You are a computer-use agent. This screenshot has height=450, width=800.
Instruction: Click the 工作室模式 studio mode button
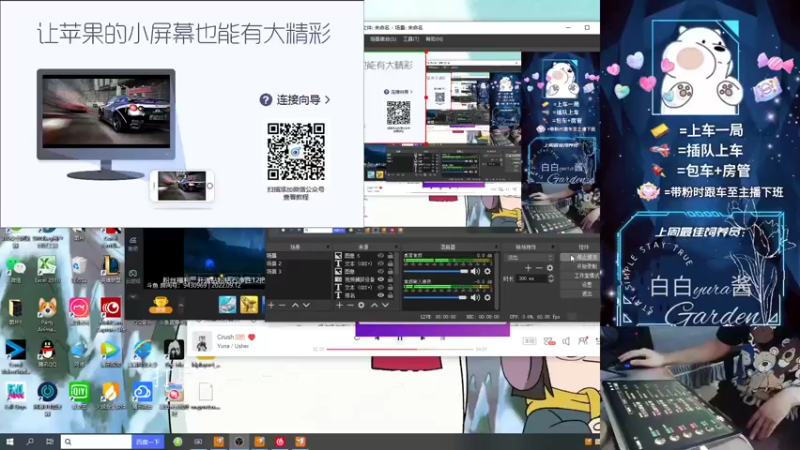click(x=581, y=276)
